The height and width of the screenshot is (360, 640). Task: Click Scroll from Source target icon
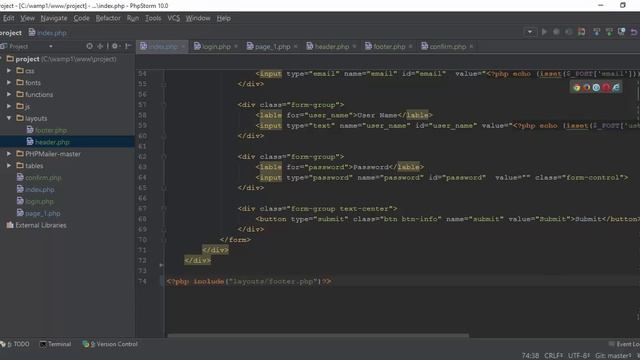(x=89, y=46)
